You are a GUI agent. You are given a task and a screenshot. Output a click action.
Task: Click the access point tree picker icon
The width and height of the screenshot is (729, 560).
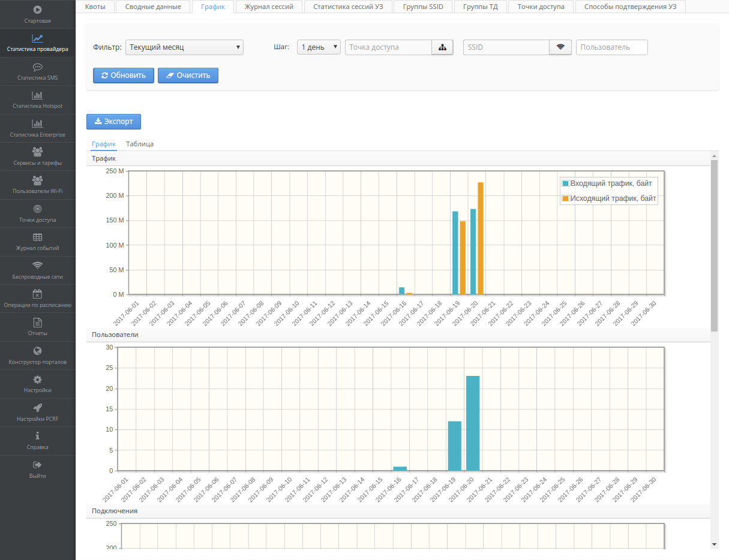click(x=442, y=47)
